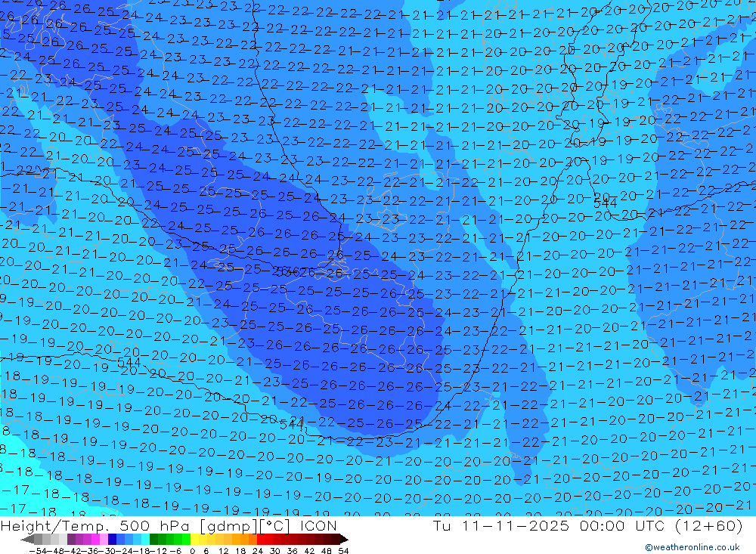Click the light pink legend segment

(104, 540)
